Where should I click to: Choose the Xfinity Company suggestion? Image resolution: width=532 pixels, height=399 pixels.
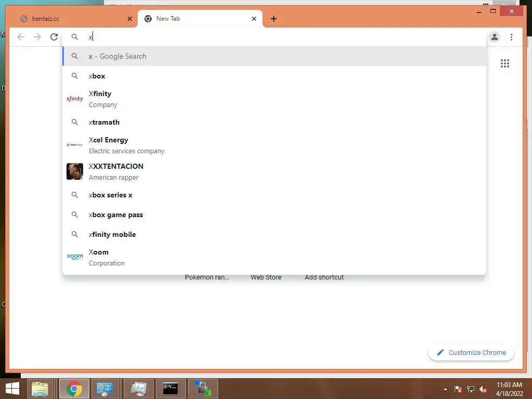(x=274, y=99)
